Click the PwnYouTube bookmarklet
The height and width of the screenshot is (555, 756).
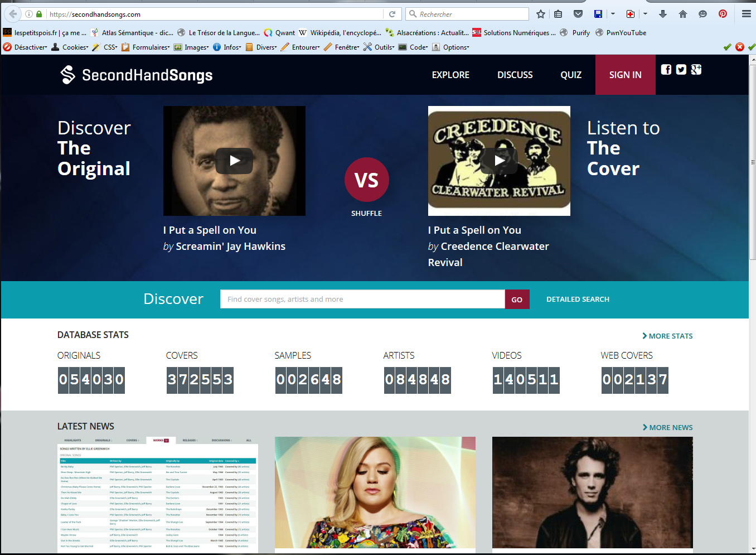(621, 33)
